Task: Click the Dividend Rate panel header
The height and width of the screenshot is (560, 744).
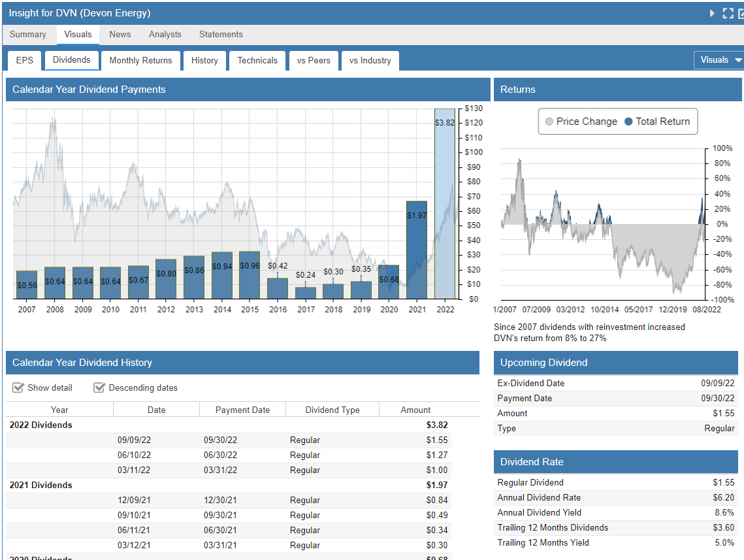Action: (616, 462)
